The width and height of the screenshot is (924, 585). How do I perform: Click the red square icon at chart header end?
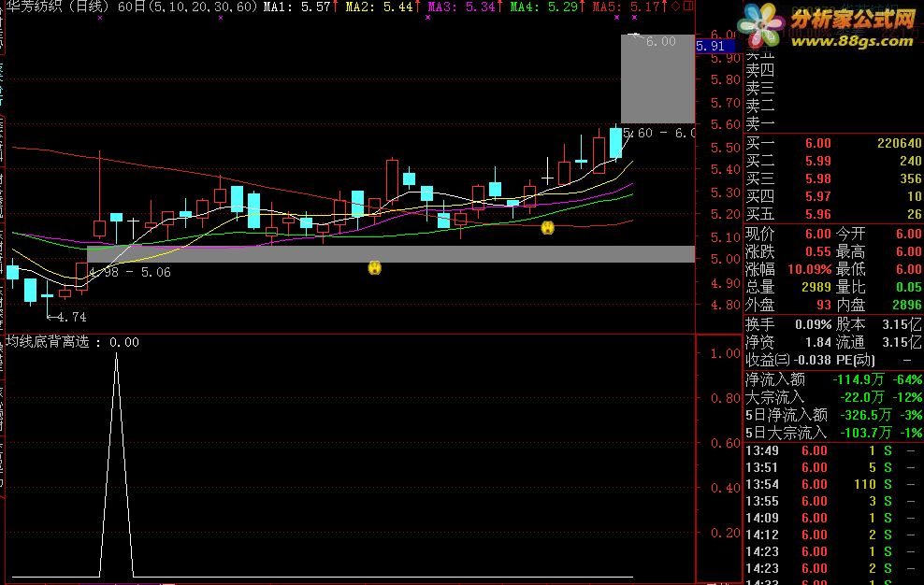687,7
